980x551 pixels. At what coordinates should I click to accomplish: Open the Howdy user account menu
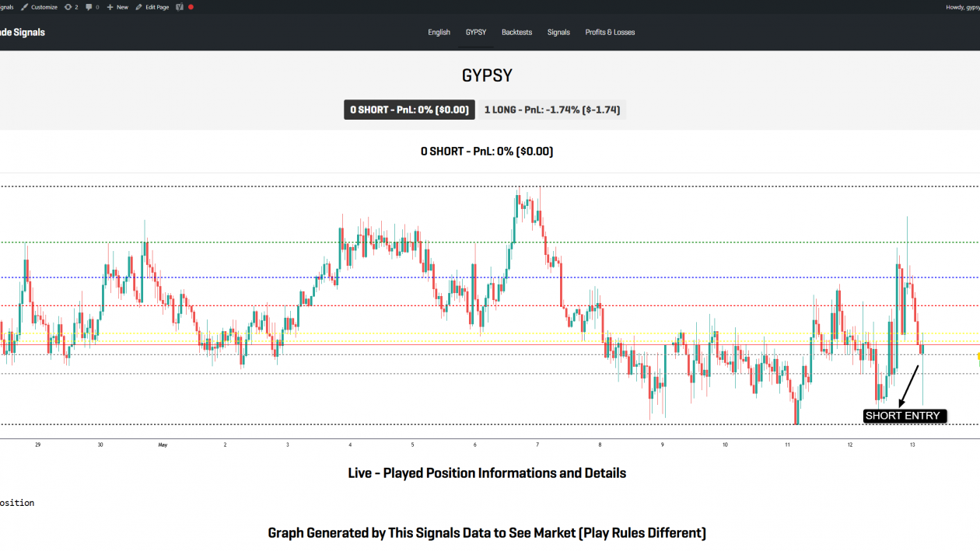click(x=961, y=7)
